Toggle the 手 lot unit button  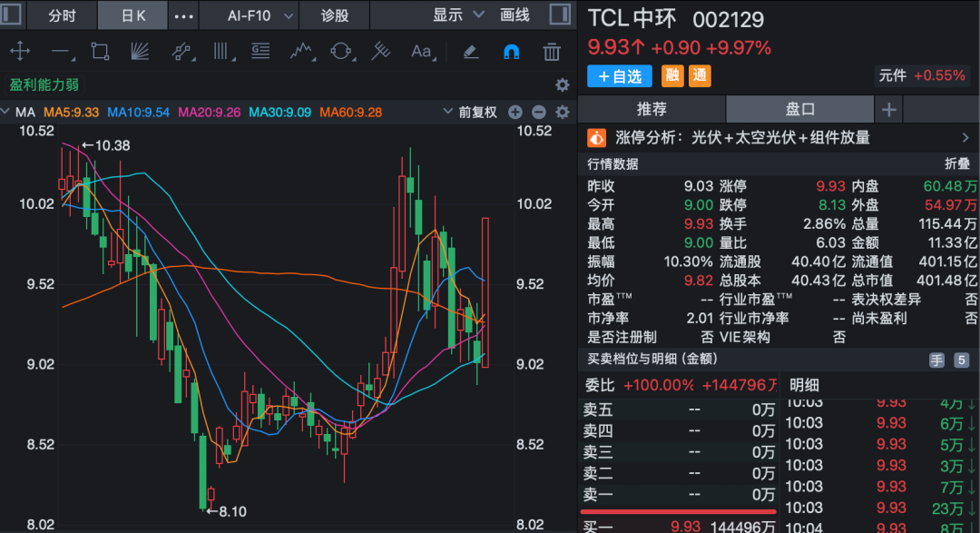(x=936, y=360)
